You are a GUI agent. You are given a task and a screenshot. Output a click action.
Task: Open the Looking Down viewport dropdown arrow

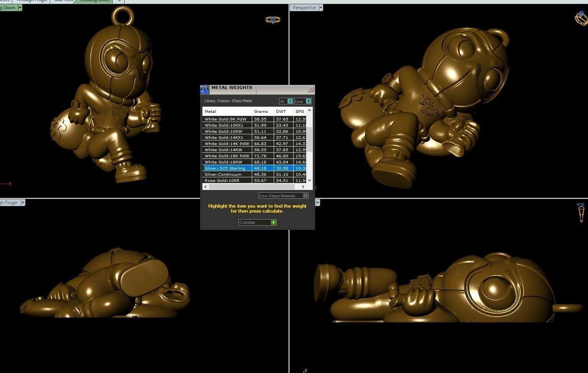(20, 8)
